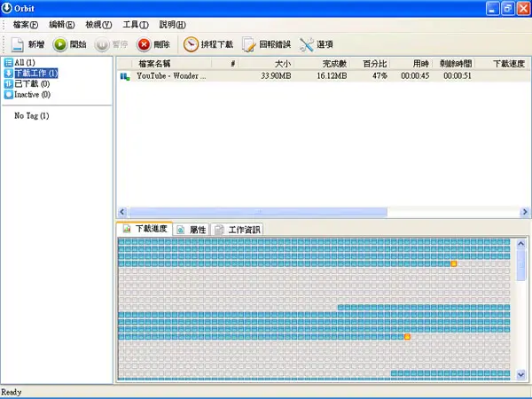The image size is (532, 399).
Task: Sort by the 用時 column header
Action: (411, 64)
